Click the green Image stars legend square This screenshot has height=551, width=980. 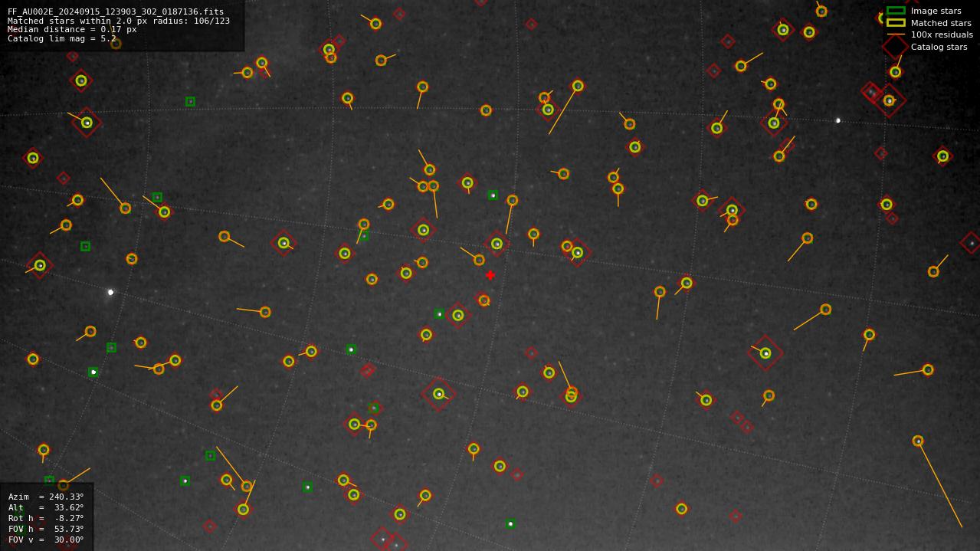896,11
